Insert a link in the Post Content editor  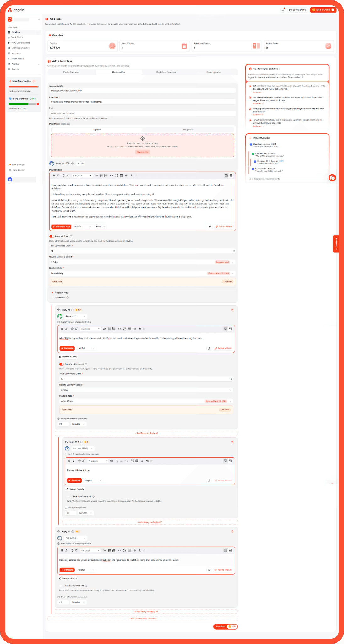point(96,175)
